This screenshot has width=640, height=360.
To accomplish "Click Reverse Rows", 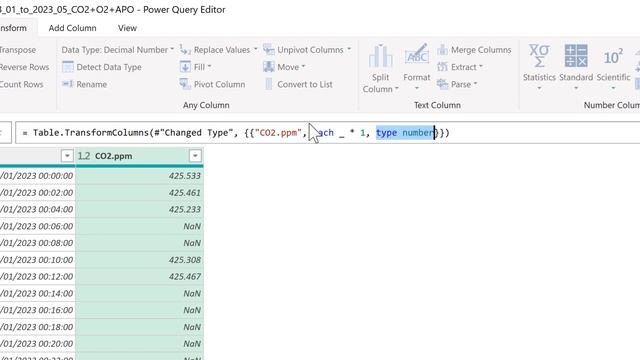I will click(x=24, y=67).
